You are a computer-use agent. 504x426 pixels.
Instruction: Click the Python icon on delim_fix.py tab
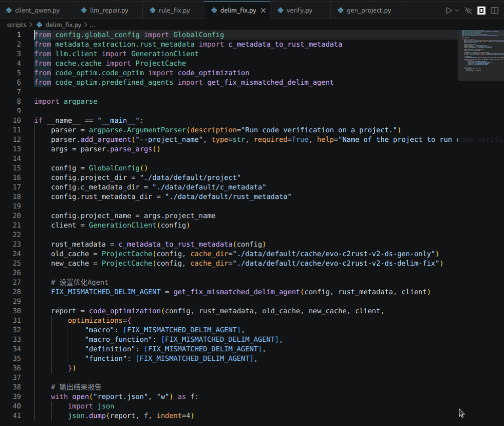coord(214,11)
